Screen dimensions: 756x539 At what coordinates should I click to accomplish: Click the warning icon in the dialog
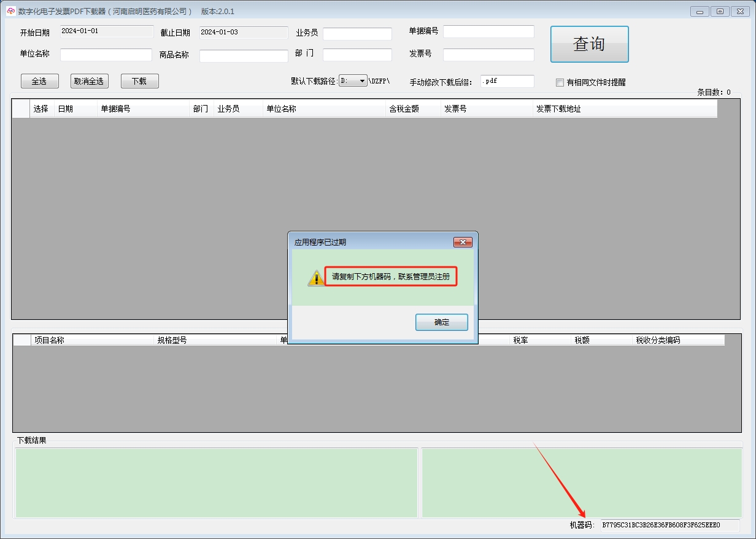pos(316,277)
